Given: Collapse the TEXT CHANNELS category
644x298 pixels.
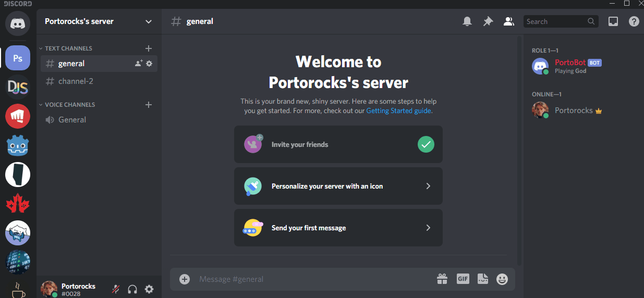Looking at the screenshot, I should (66, 48).
